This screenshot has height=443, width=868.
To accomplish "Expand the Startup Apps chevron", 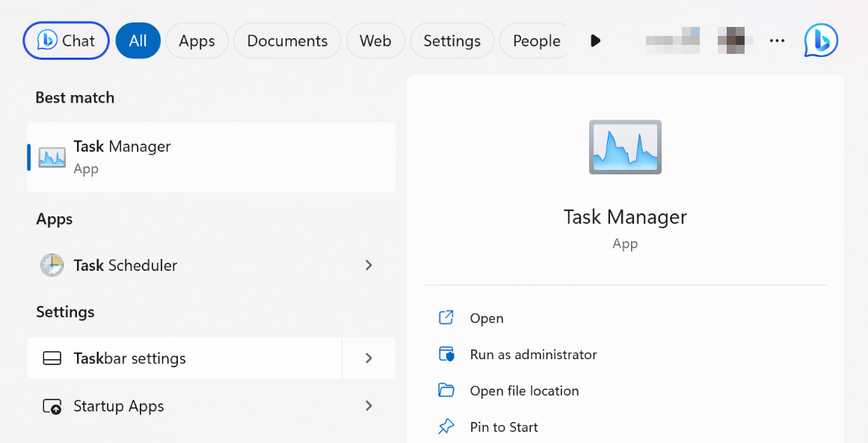I will [x=369, y=406].
